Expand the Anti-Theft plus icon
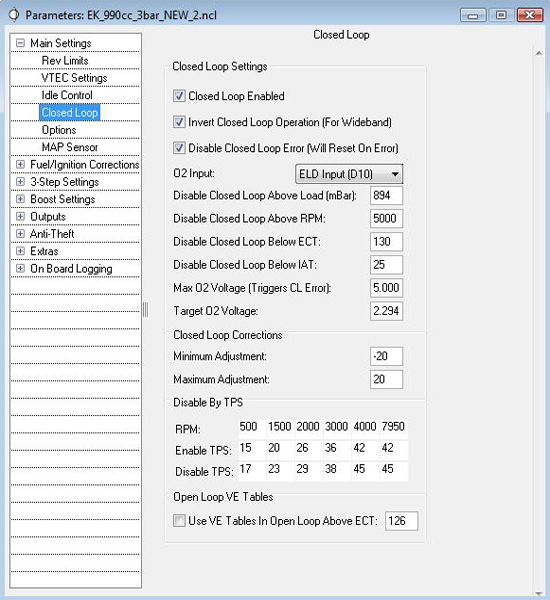This screenshot has height=600, width=550. tap(20, 234)
